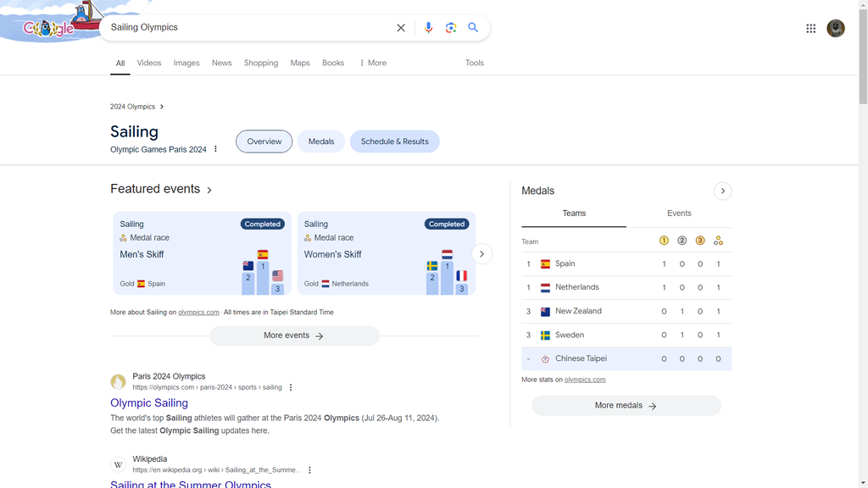The height and width of the screenshot is (488, 868).
Task: Open the Google account profile picture
Action: (835, 28)
